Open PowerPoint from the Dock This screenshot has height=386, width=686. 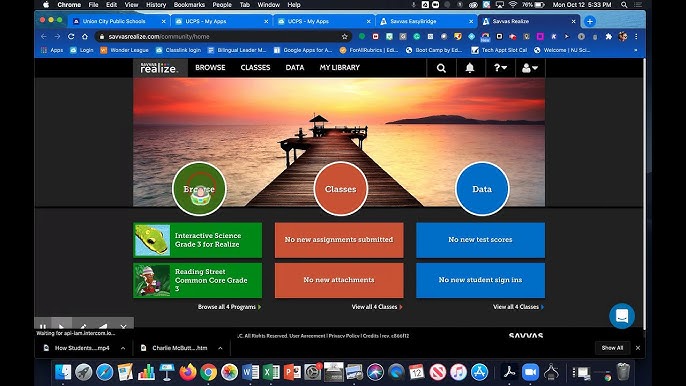[x=292, y=372]
